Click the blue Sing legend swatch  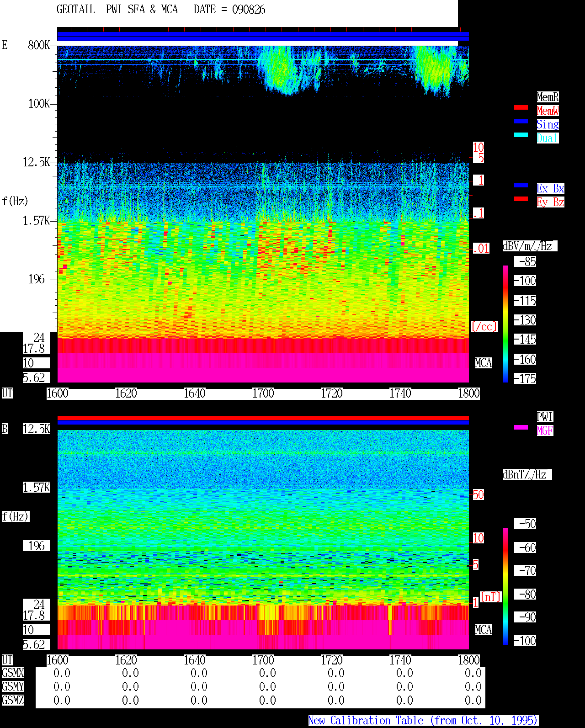point(521,121)
